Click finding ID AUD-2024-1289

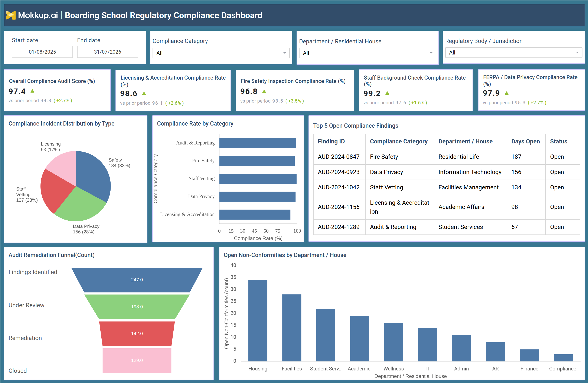[339, 227]
